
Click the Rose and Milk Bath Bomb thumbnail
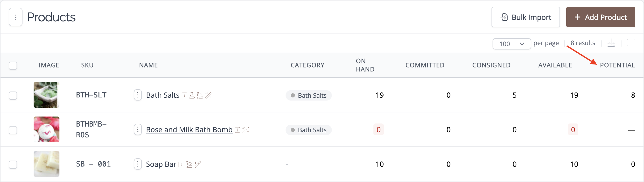click(47, 129)
